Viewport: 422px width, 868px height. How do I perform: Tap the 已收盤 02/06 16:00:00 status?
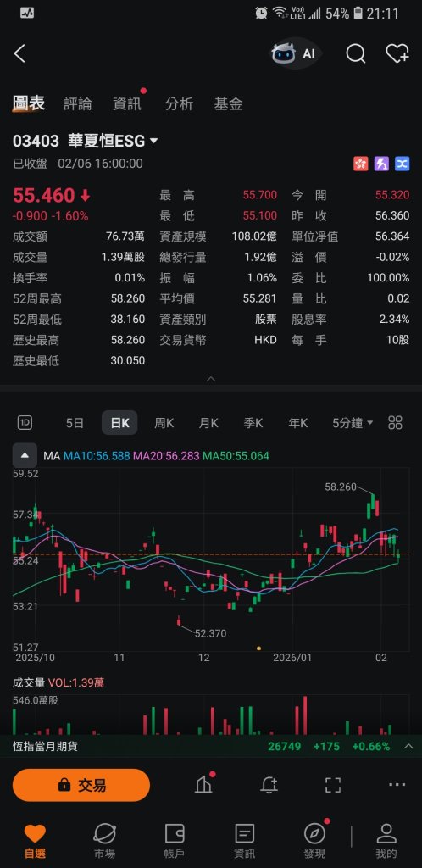[x=77, y=164]
